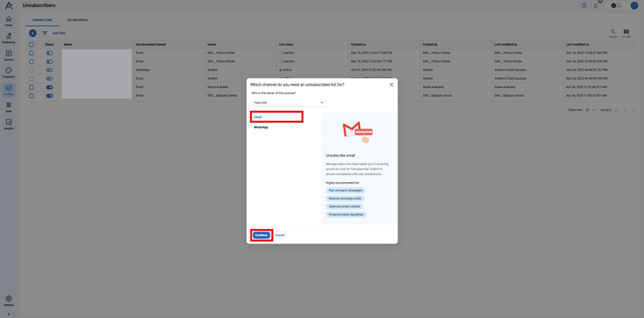
Task: Open the Column settings icon
Action: [x=626, y=33]
